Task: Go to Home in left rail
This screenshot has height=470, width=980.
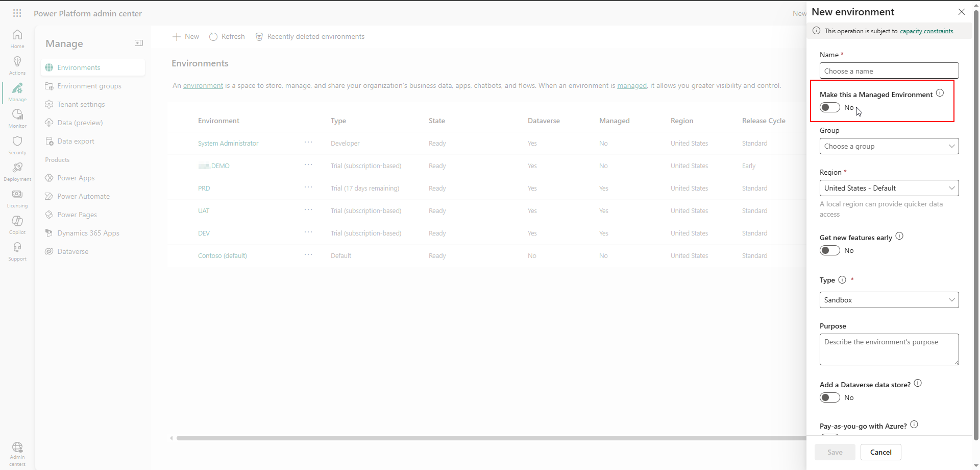Action: pyautogui.click(x=17, y=38)
